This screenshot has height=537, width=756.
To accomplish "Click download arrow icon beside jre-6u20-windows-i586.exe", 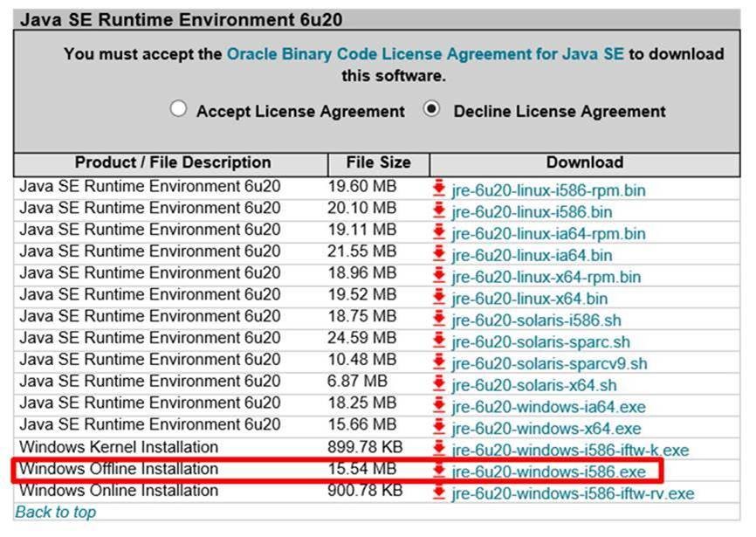I will coord(439,470).
